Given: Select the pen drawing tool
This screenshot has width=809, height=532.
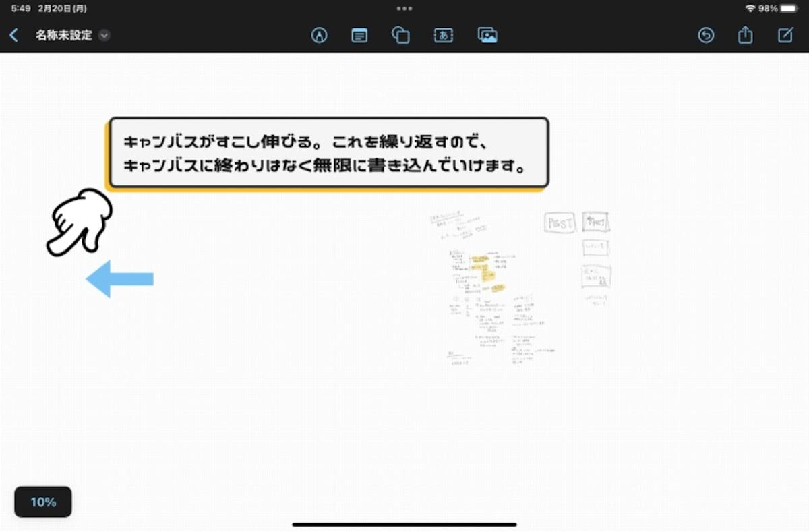Looking at the screenshot, I should (319, 36).
